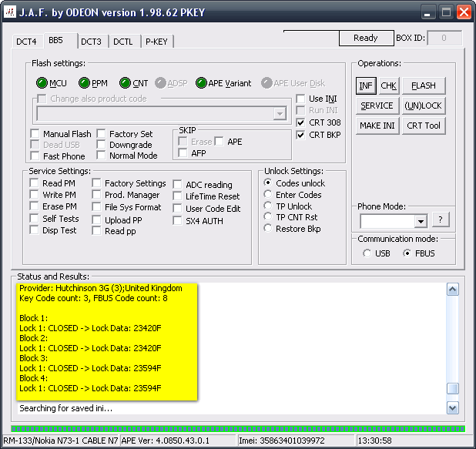Toggle the green PPM flash indicator
The width and height of the screenshot is (476, 449).
84,83
